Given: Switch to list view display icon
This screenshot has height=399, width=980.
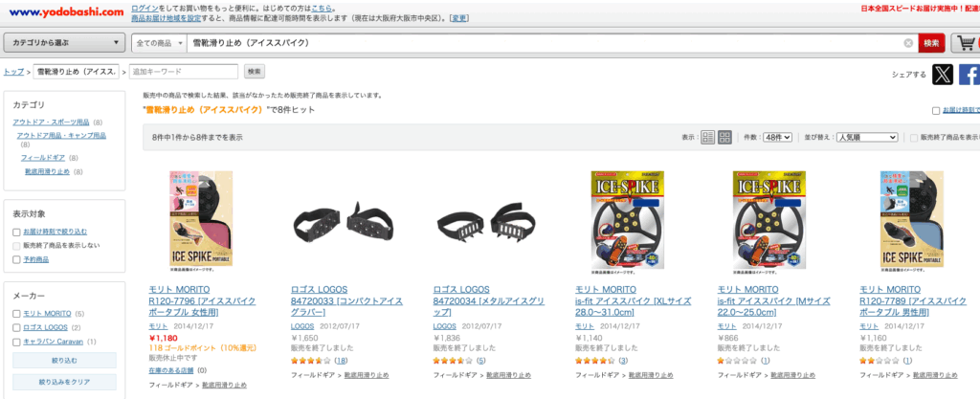Looking at the screenshot, I should pyautogui.click(x=708, y=138).
